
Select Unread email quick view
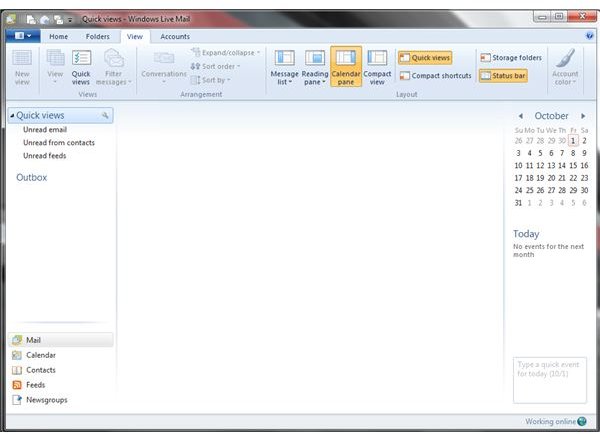pos(45,130)
